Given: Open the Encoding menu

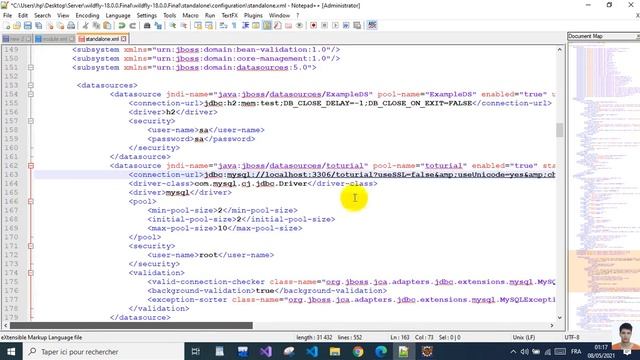Looking at the screenshot, I should pos(87,15).
